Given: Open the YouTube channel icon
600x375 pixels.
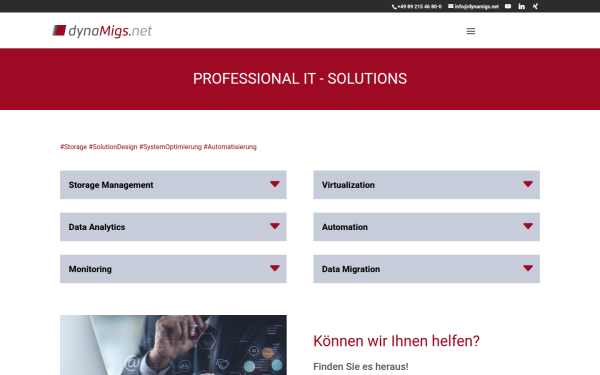Looking at the screenshot, I should pyautogui.click(x=508, y=6).
